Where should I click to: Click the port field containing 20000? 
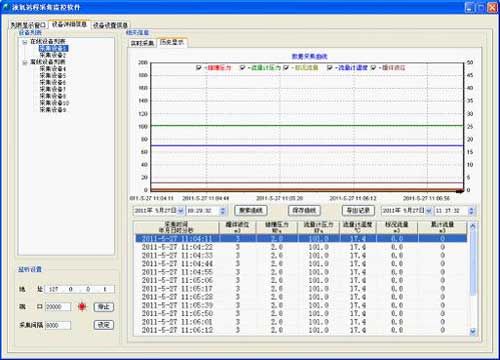58,307
